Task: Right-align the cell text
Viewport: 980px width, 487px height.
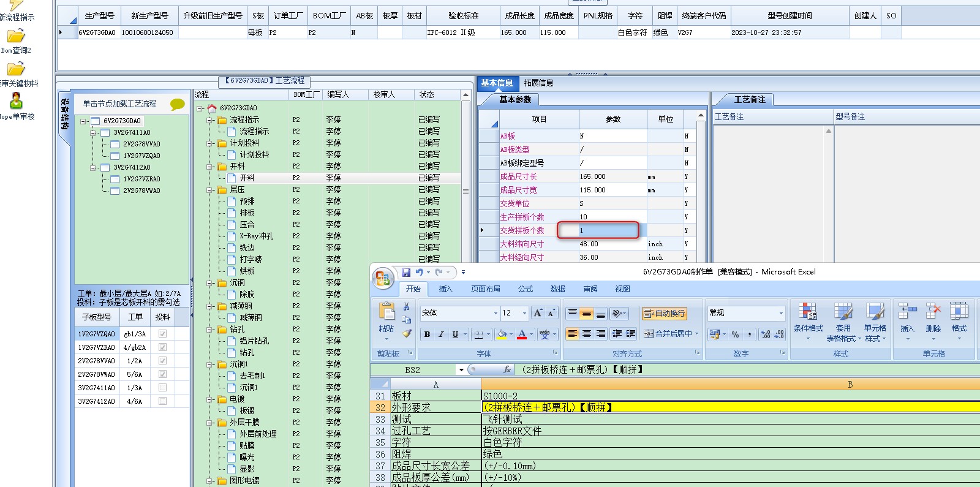Action: click(x=600, y=334)
